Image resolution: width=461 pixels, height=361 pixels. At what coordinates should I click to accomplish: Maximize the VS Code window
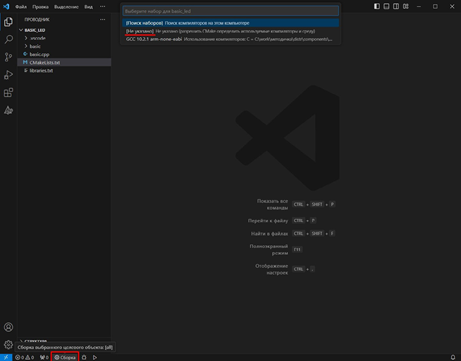[435, 6]
